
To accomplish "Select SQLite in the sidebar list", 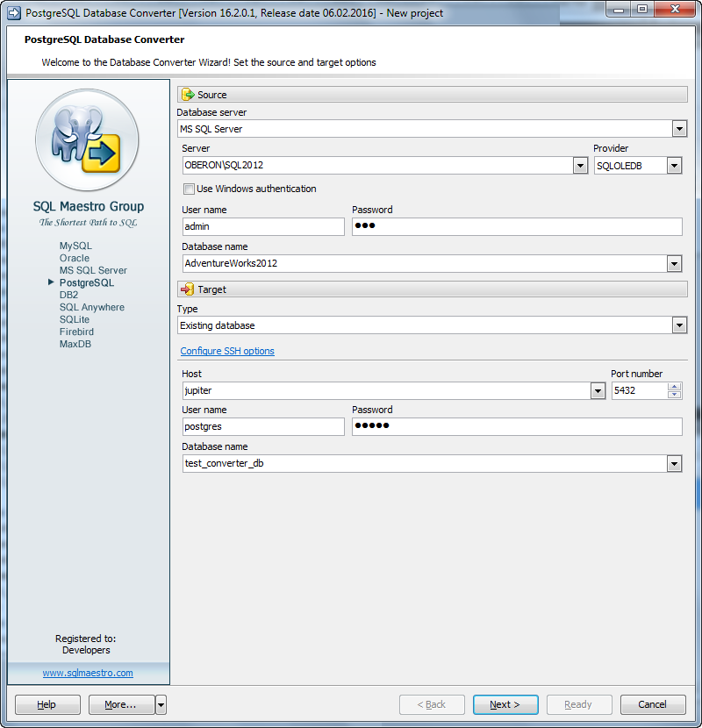I will (75, 319).
